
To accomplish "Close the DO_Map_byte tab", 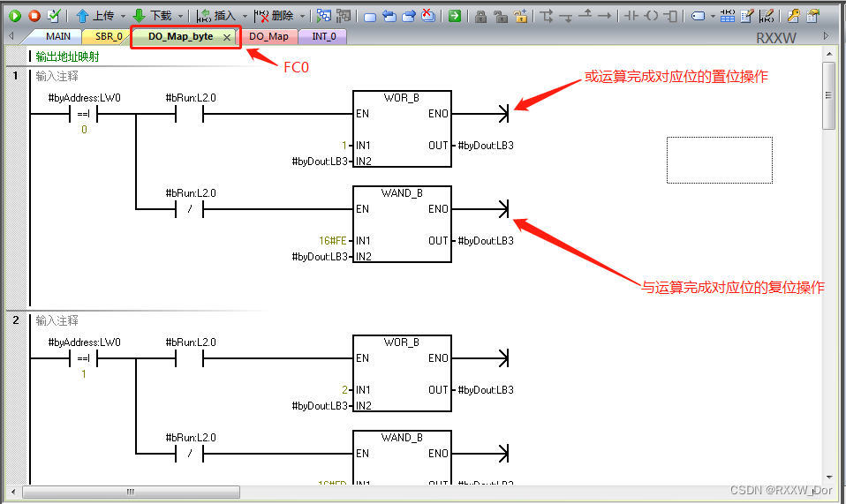I will click(227, 37).
